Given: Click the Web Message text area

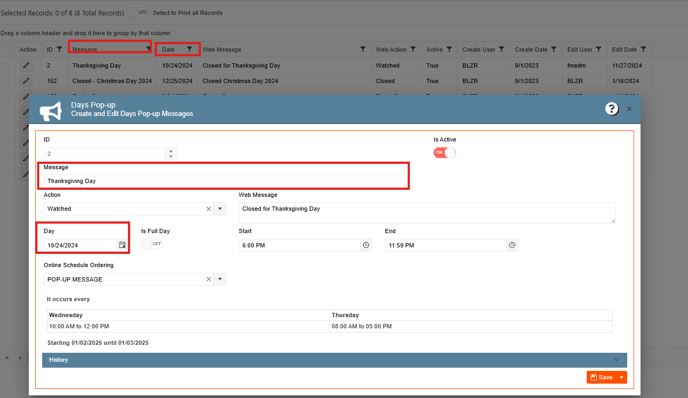Looking at the screenshot, I should pyautogui.click(x=427, y=213).
